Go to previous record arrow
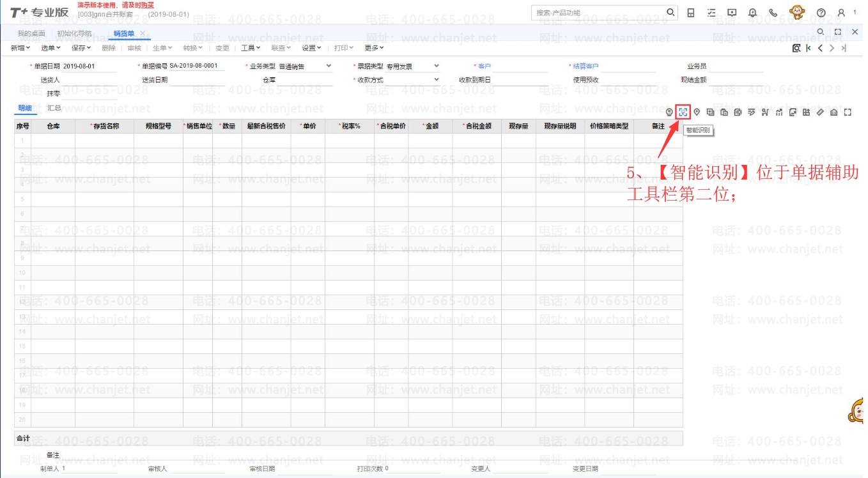 tap(820, 48)
